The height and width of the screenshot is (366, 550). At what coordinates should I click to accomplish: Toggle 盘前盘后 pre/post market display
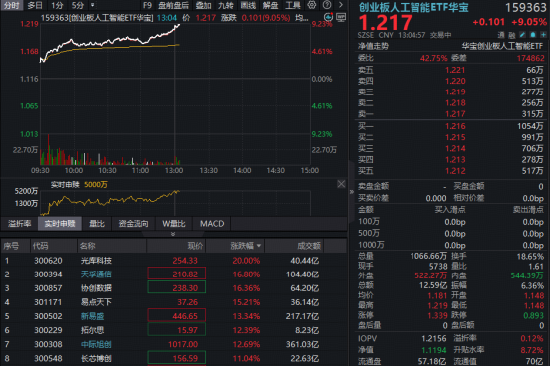coord(173,5)
